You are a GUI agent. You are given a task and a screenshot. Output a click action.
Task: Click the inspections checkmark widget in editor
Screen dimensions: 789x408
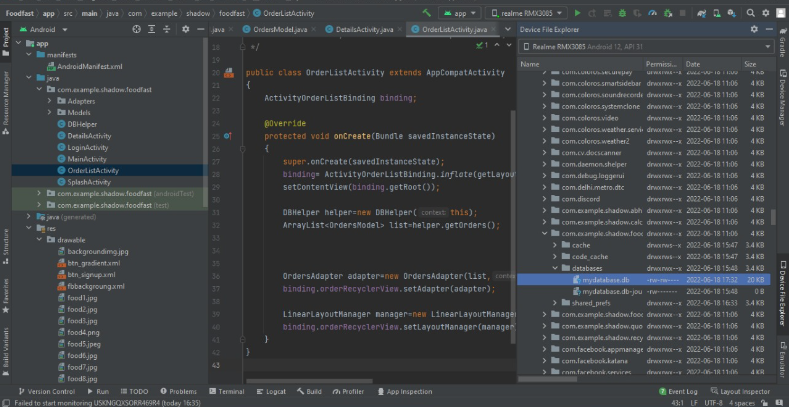[482, 45]
